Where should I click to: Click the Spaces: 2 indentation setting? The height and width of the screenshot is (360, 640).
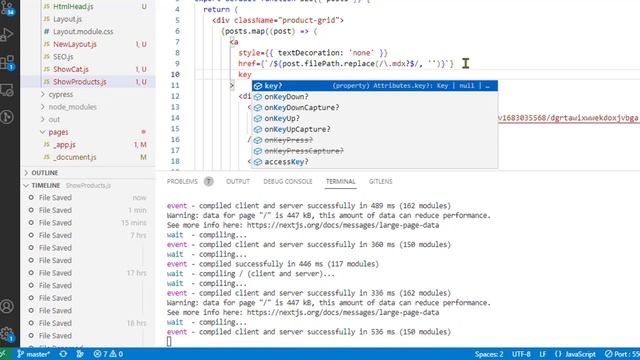[x=489, y=354]
